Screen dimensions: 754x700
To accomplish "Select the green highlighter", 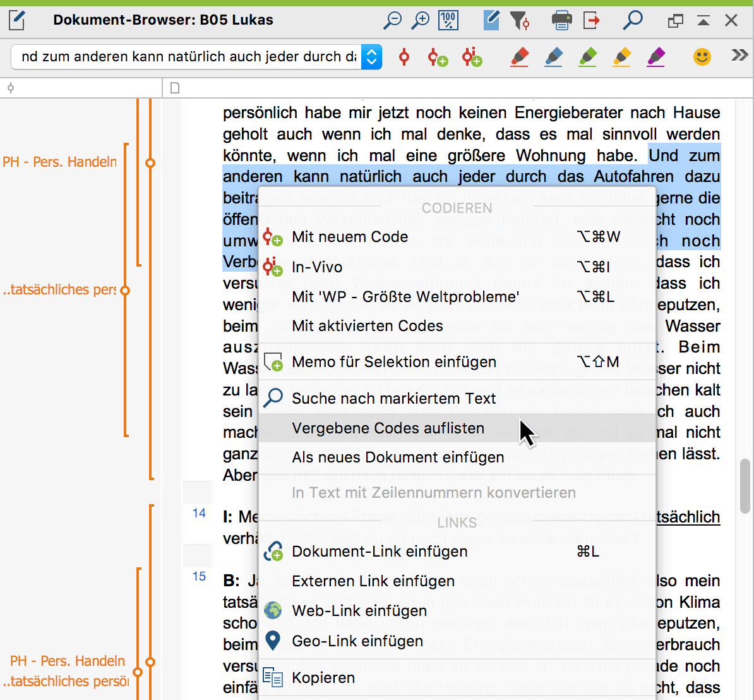I will click(x=588, y=57).
